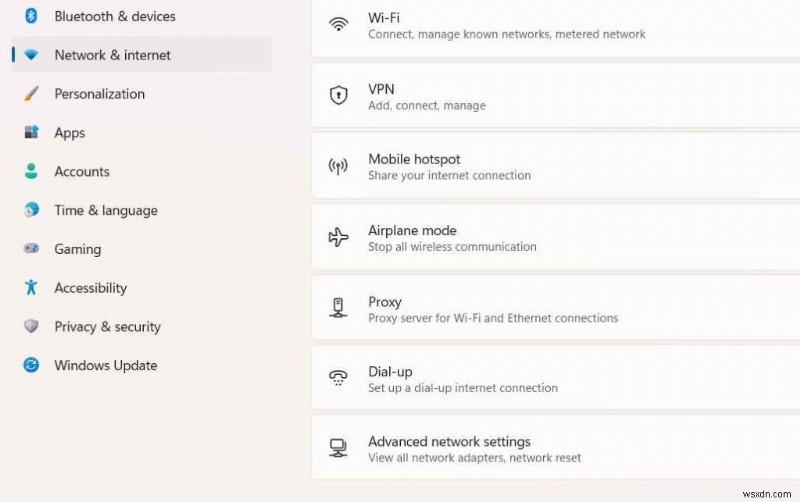This screenshot has height=502, width=800.
Task: Click the Bluetooth icon in sidebar
Action: (x=31, y=16)
